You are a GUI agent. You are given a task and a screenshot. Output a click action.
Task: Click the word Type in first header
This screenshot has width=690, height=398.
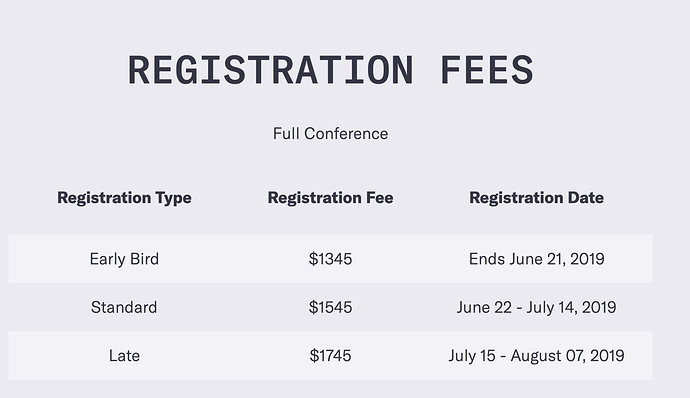tap(173, 199)
